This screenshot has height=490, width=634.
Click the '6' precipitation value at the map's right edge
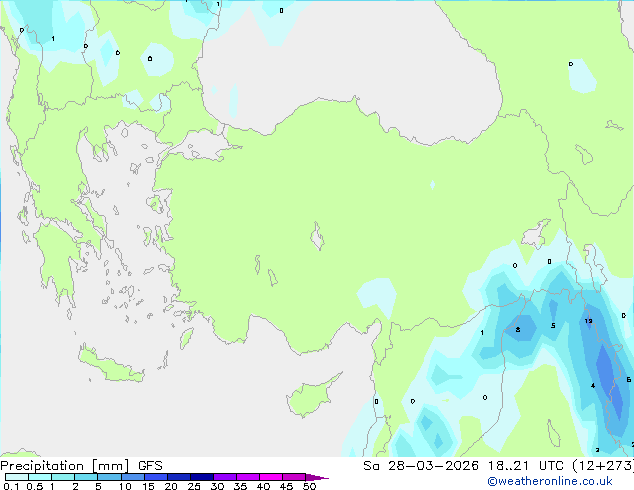point(628,380)
